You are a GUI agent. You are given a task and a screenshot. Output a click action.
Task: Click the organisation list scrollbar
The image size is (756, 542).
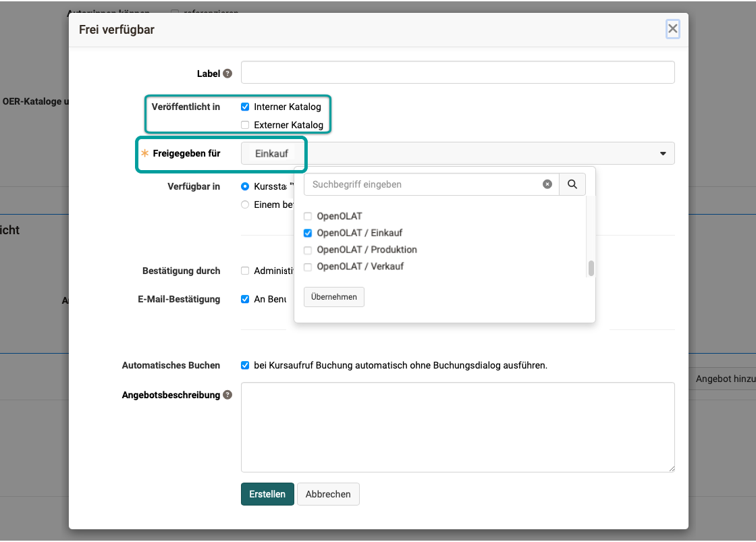(x=591, y=268)
